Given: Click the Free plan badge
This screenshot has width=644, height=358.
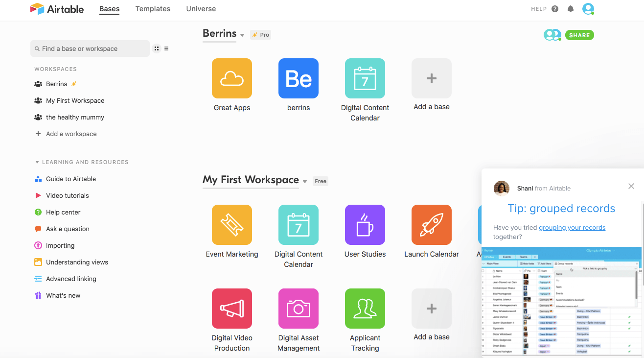Looking at the screenshot, I should [x=321, y=181].
